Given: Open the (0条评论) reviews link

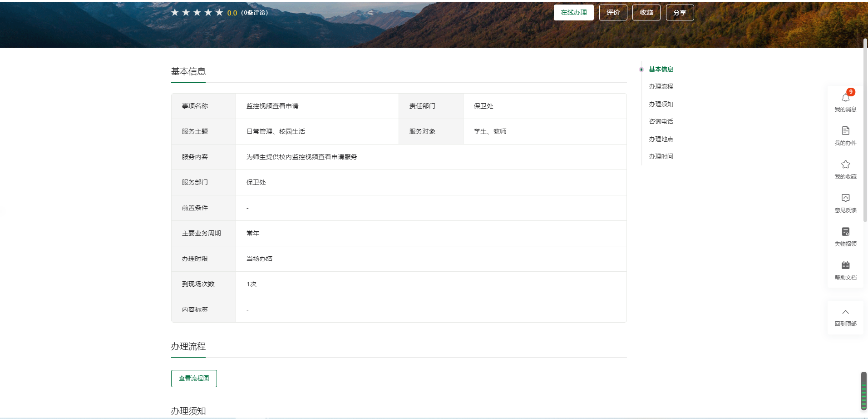Looking at the screenshot, I should (255, 13).
